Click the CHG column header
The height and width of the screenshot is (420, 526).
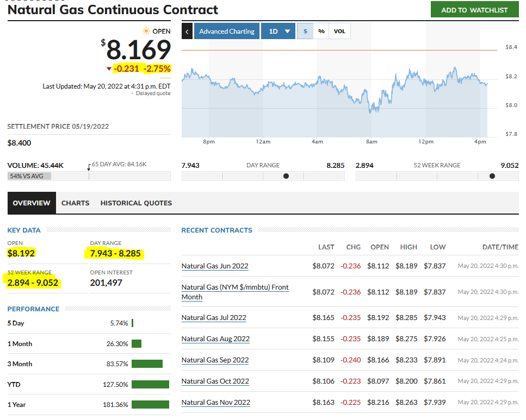click(353, 247)
